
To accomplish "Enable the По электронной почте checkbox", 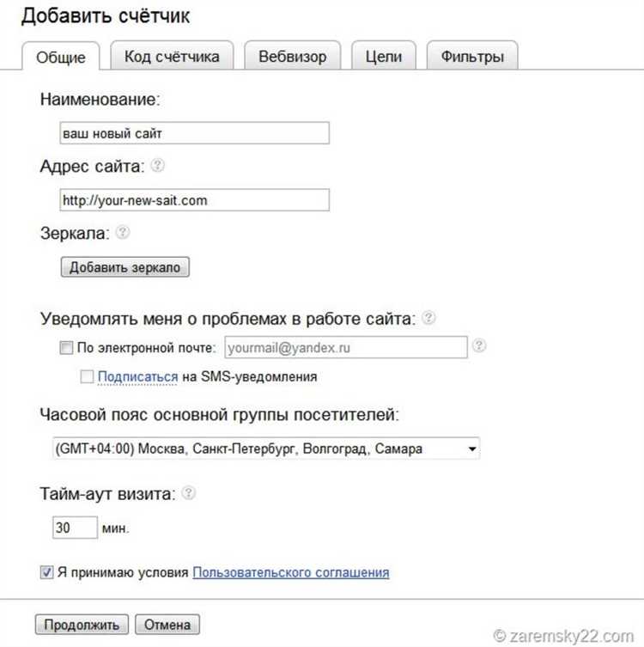I will 67,348.
